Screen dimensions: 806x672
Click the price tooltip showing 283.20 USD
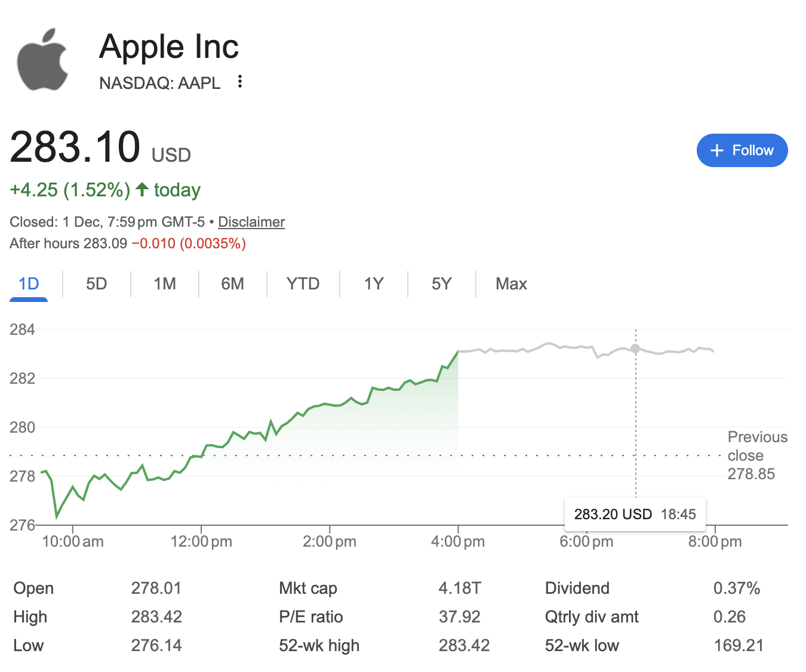coord(635,514)
